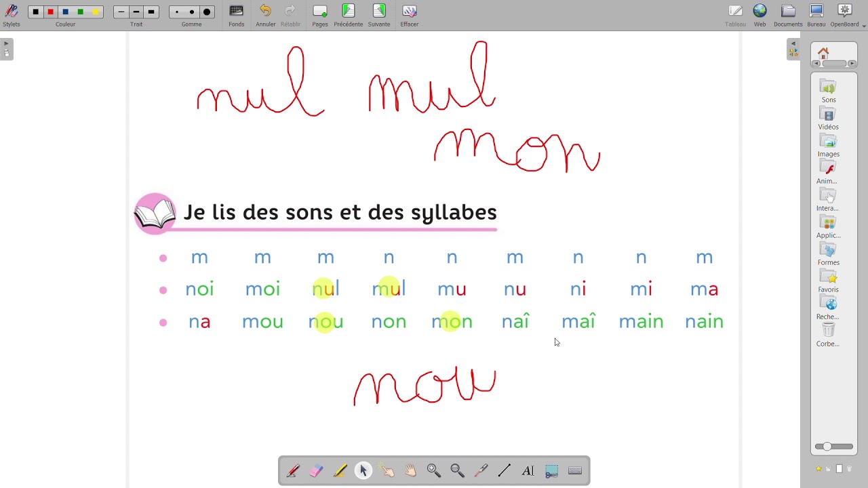Select the text writing tool
This screenshot has height=488, width=868.
[x=528, y=471]
